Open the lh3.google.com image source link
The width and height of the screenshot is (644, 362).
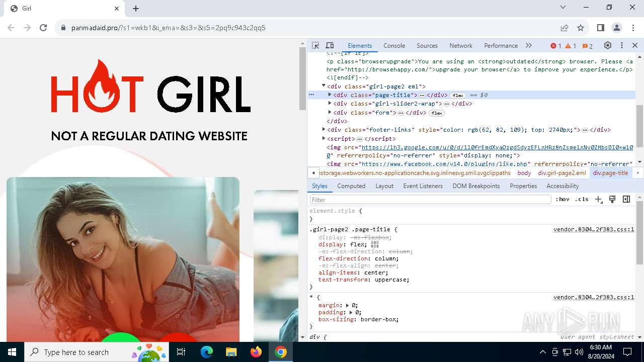(497, 147)
